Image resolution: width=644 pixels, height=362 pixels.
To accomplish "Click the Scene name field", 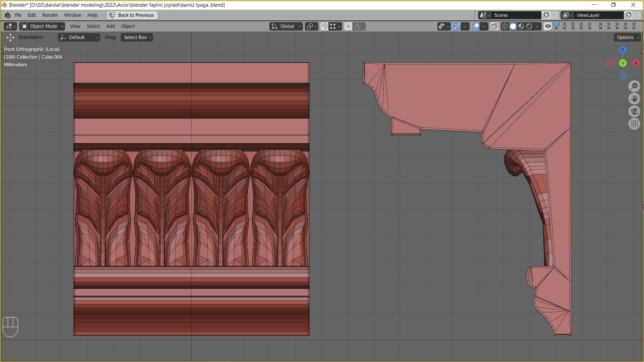I will pyautogui.click(x=517, y=15).
